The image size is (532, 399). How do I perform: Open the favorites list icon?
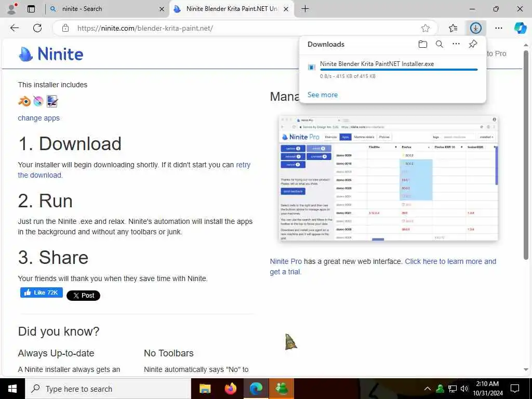coord(453,28)
